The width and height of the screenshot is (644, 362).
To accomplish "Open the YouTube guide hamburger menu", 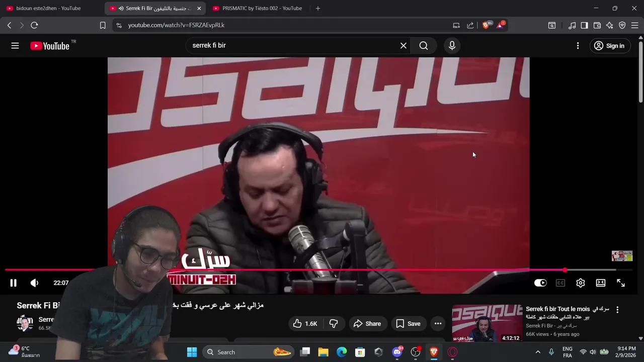I will [x=15, y=46].
